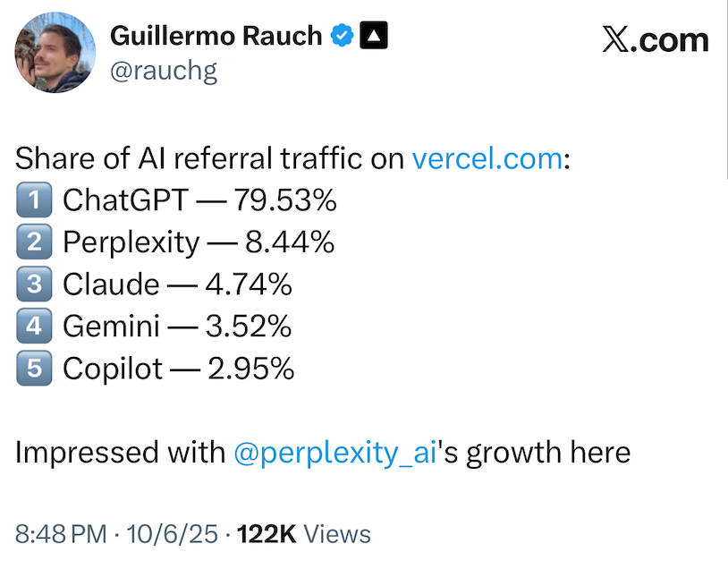This screenshot has width=728, height=569.
Task: Click the number 1 keycap emoji
Action: [33, 201]
